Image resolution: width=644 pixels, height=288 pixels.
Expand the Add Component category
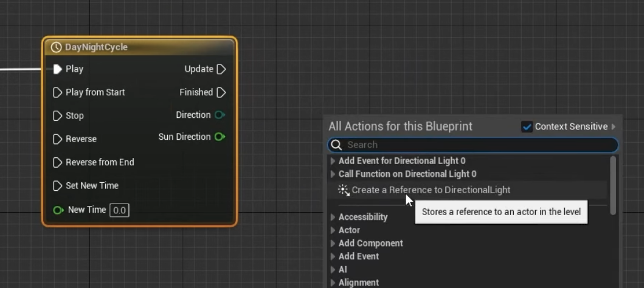pos(333,243)
